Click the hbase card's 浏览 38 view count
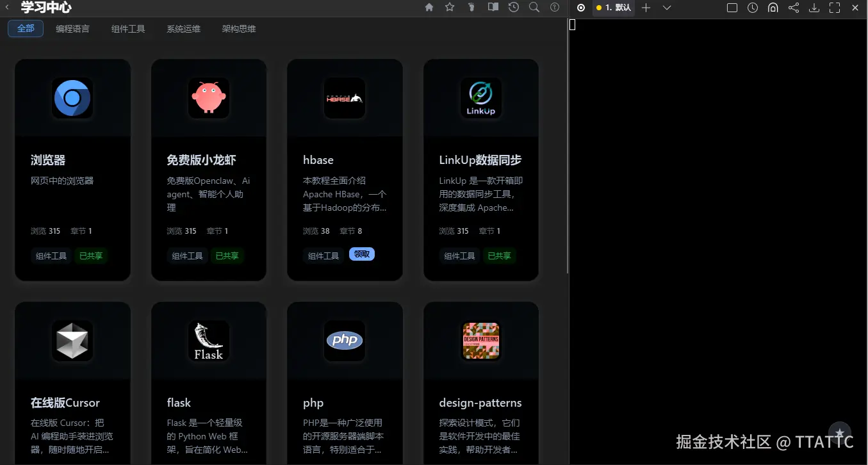The image size is (868, 465). coord(316,231)
